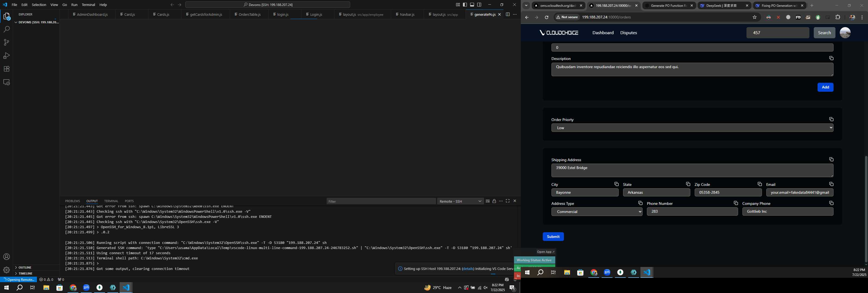868x293 pixels.
Task: Open the Address Type dropdown showing Commercial
Action: [596, 212]
